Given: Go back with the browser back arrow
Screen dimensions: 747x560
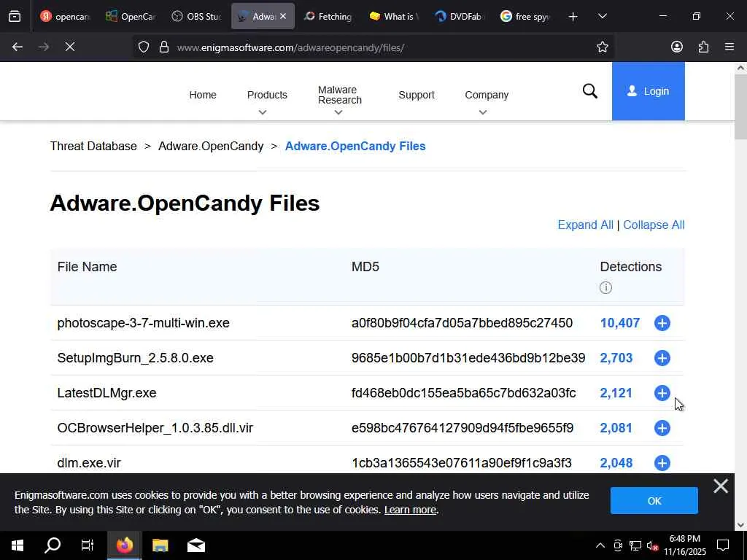Looking at the screenshot, I should click(x=18, y=47).
